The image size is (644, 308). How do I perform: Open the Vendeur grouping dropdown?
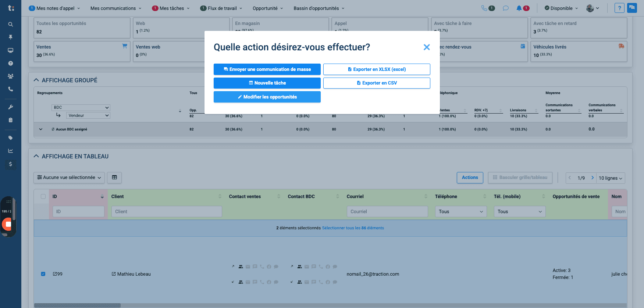88,115
